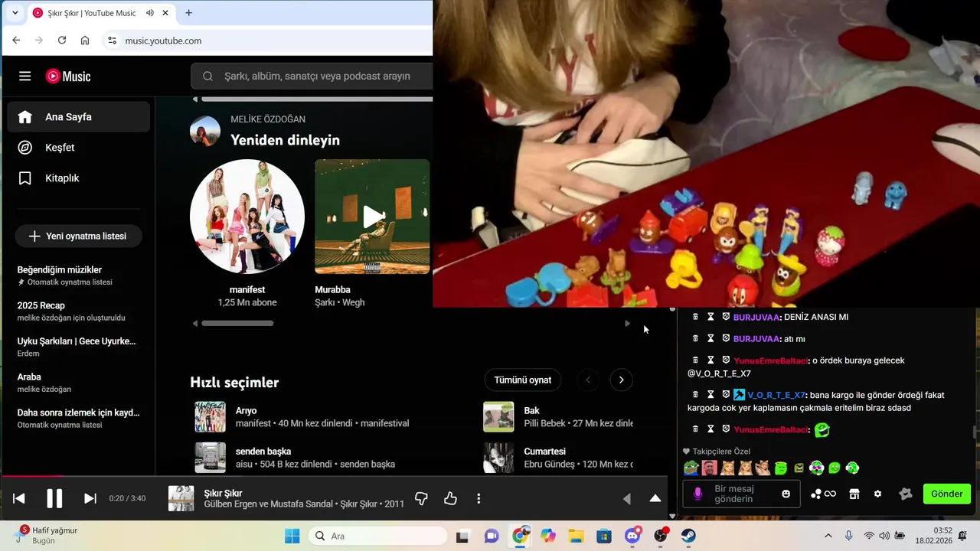Skip to the next track

click(x=90, y=499)
